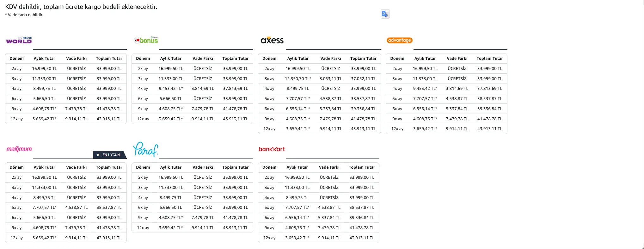Click the Axess card logo

272,40
